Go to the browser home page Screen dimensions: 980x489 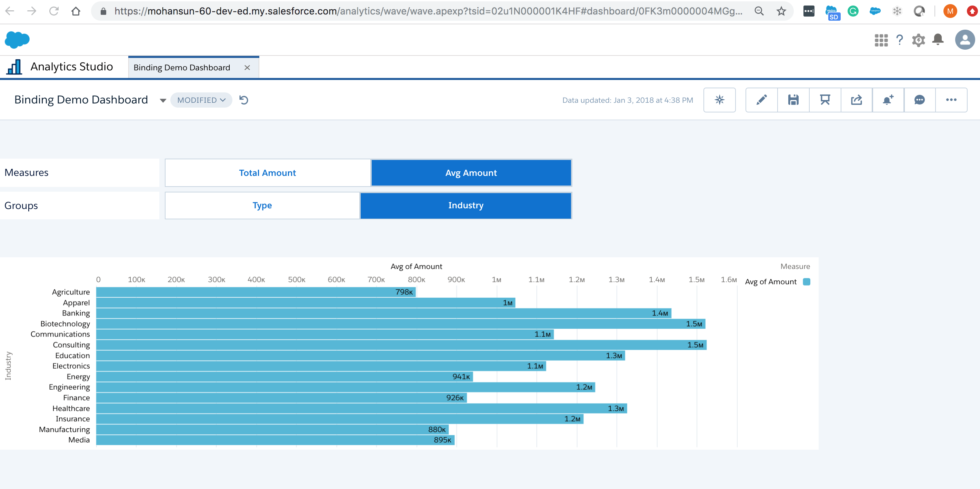[x=76, y=11]
